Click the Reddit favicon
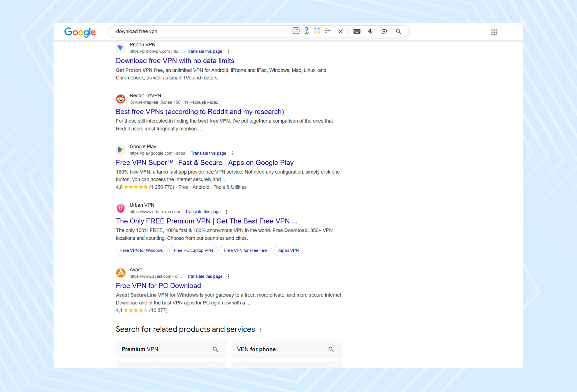Viewport: 577px width, 392px height. coord(121,99)
